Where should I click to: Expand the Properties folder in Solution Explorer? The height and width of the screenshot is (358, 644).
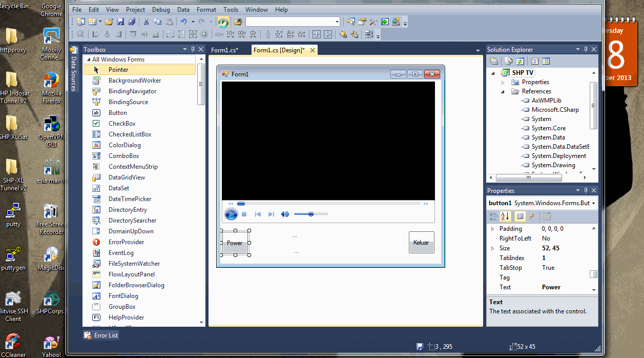pos(503,82)
